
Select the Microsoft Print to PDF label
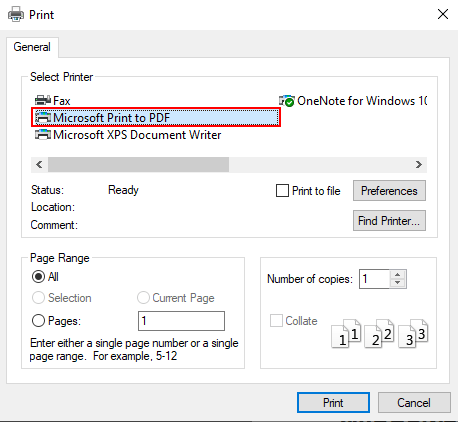click(112, 117)
